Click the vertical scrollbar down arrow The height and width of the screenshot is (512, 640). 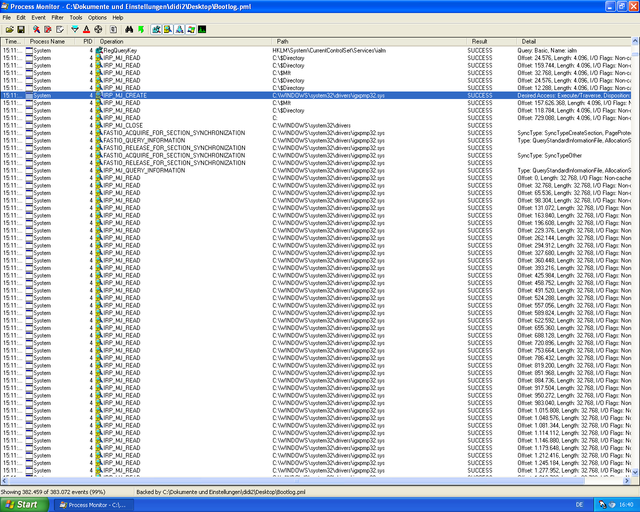pyautogui.click(x=635, y=472)
